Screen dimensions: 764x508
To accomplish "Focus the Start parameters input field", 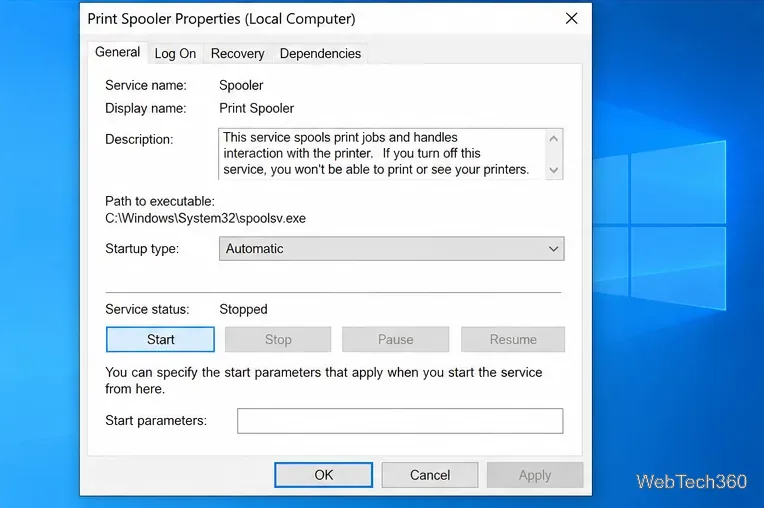I will pyautogui.click(x=400, y=421).
